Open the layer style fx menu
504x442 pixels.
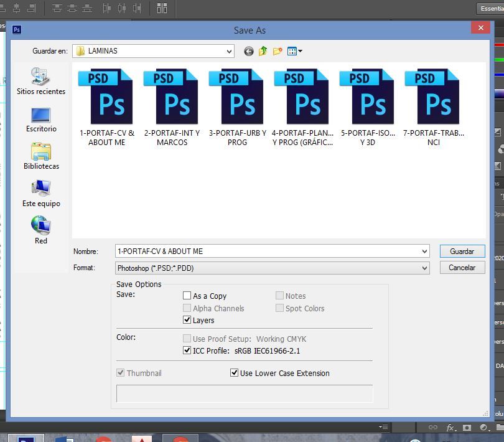pos(451,427)
